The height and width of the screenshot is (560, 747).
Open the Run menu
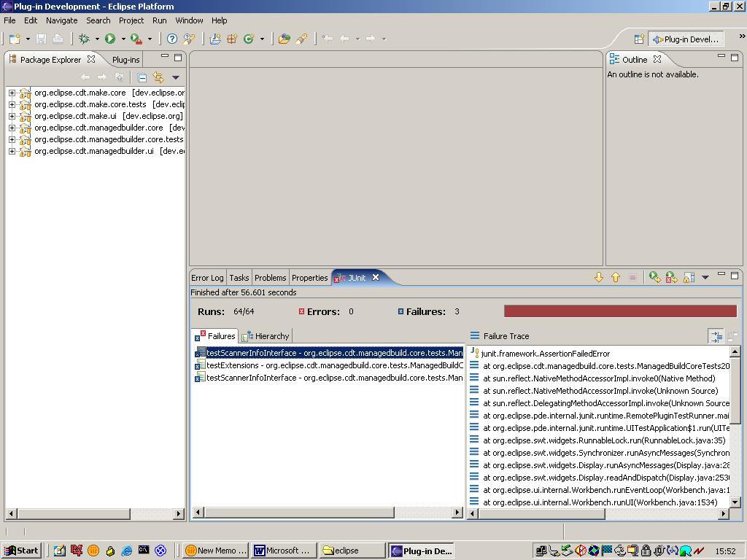160,20
